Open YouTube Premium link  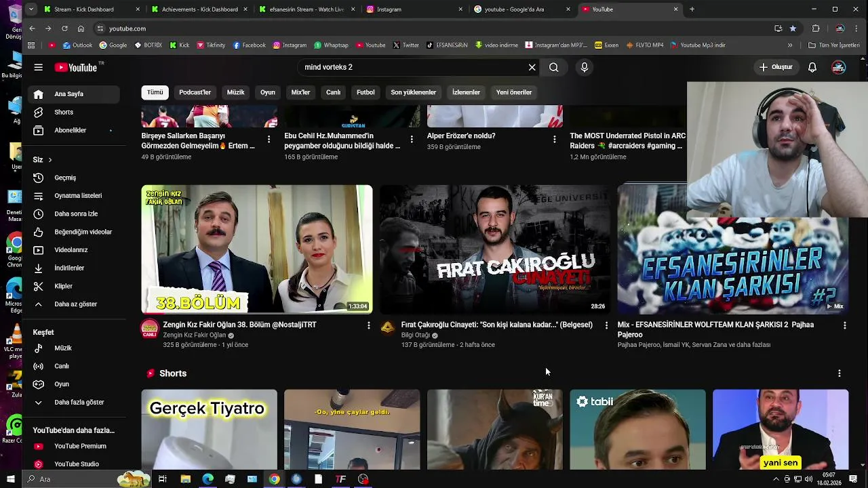pos(74,446)
